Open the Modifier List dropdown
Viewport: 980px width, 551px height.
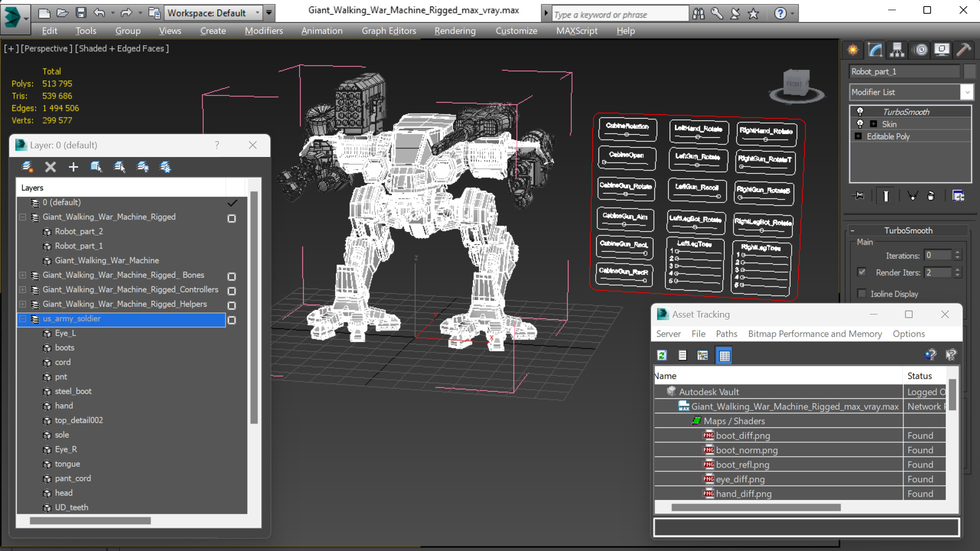(911, 92)
